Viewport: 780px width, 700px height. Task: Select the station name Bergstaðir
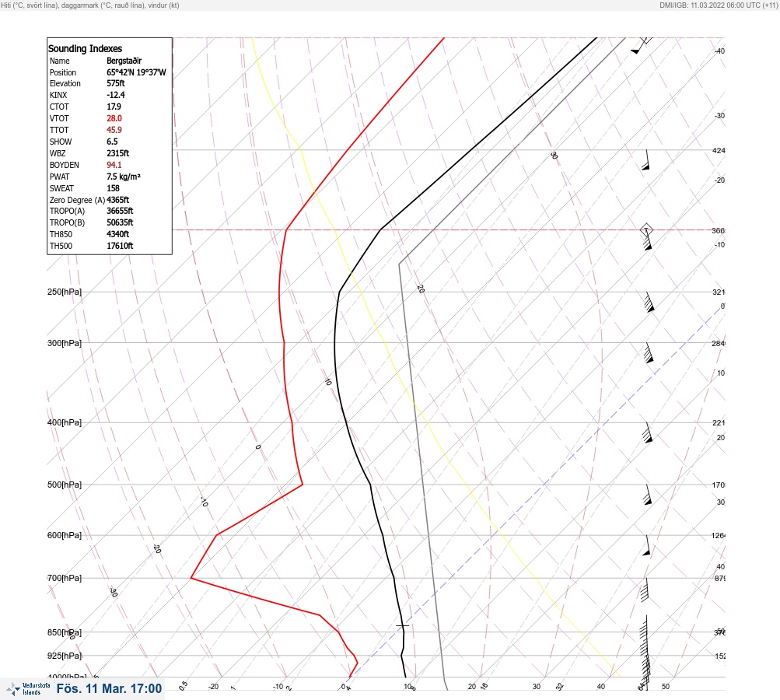(124, 61)
